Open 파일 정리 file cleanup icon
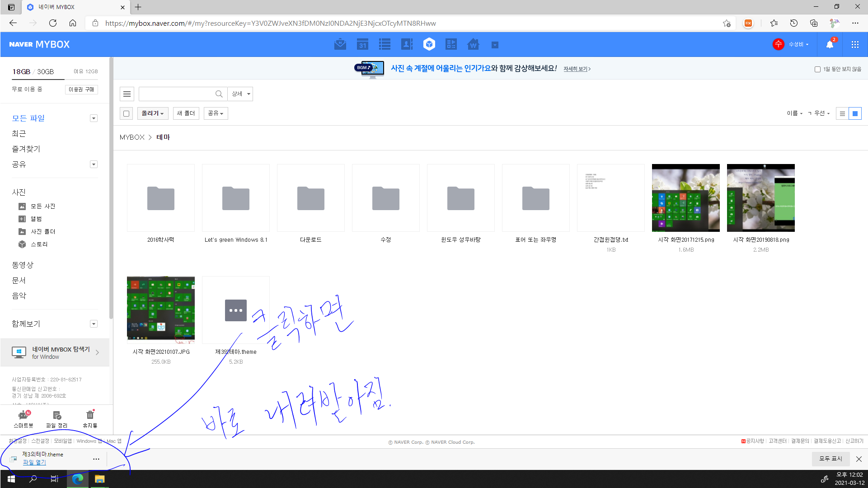 tap(56, 415)
